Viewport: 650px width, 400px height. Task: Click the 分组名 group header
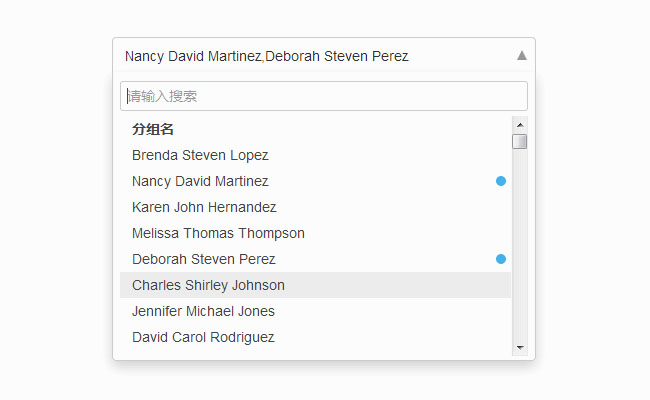(153, 129)
